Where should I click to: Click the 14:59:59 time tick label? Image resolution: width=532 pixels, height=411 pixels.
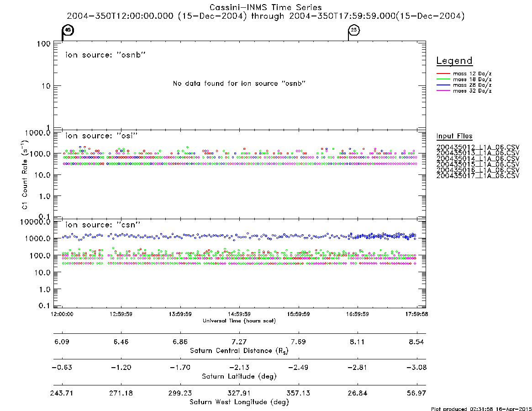pyautogui.click(x=239, y=314)
